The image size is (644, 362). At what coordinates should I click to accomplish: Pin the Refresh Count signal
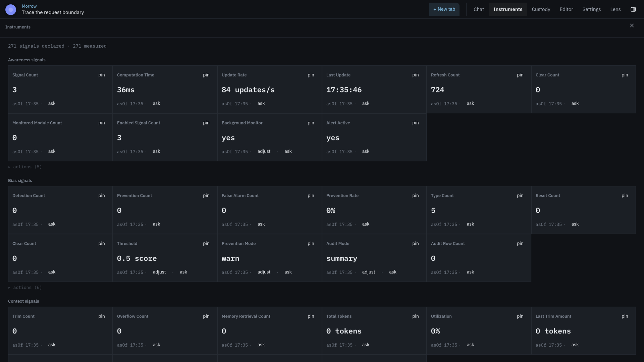[x=520, y=75]
